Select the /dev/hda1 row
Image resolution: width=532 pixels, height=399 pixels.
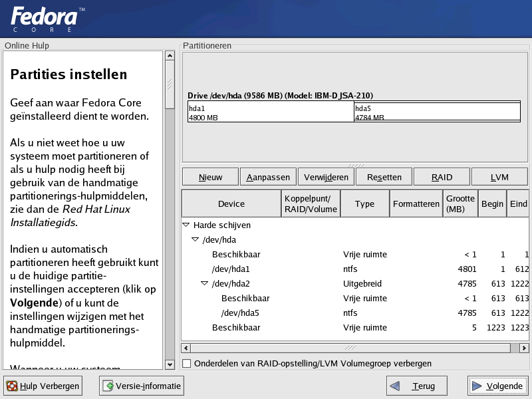click(355, 269)
